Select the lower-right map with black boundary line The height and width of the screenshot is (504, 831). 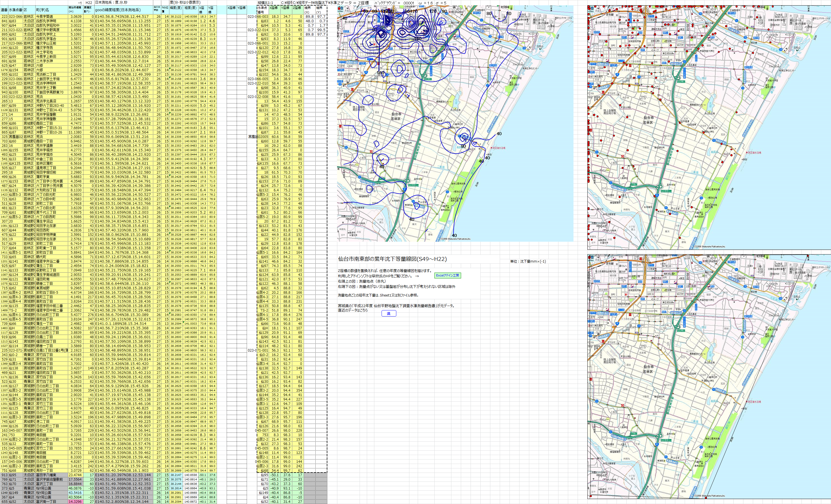tap(709, 377)
